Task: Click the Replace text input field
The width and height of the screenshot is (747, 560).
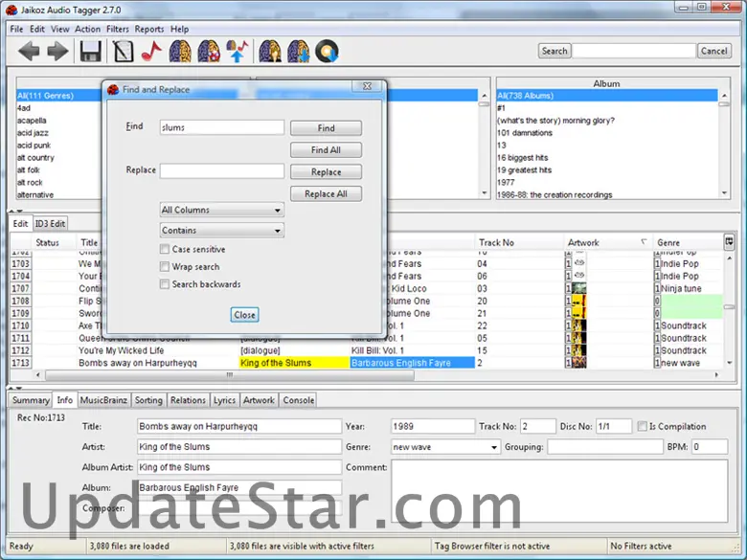Action: 222,171
